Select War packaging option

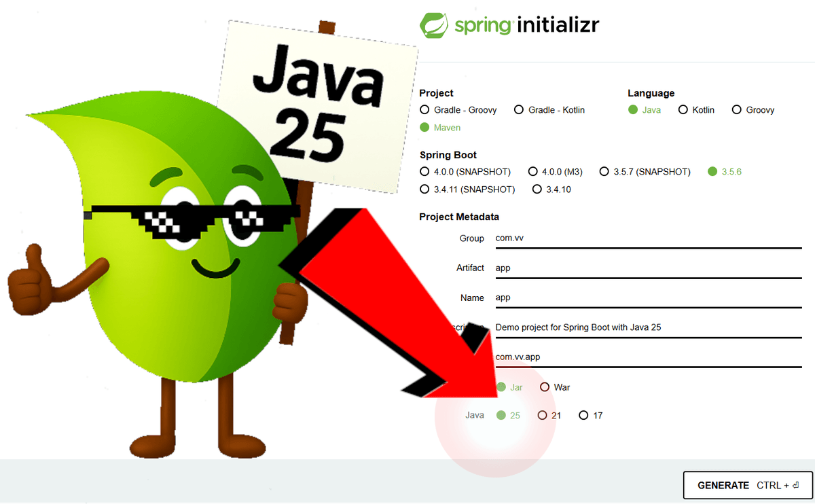[555, 387]
